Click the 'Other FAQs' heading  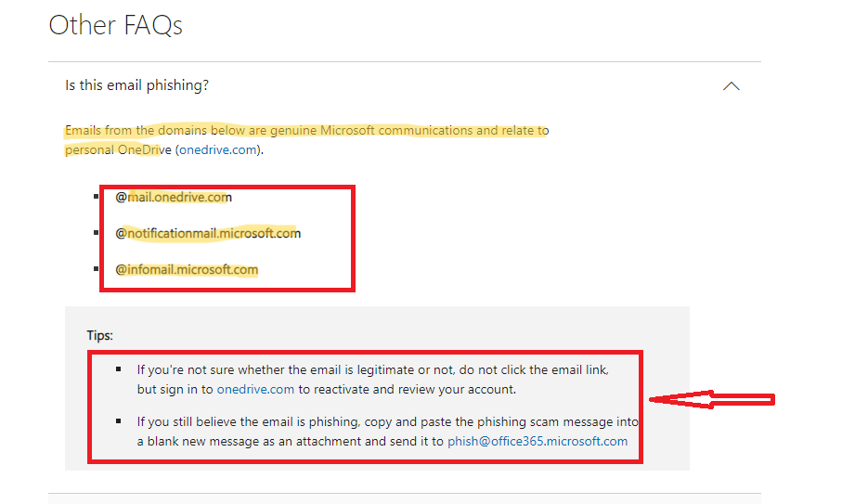point(116,25)
